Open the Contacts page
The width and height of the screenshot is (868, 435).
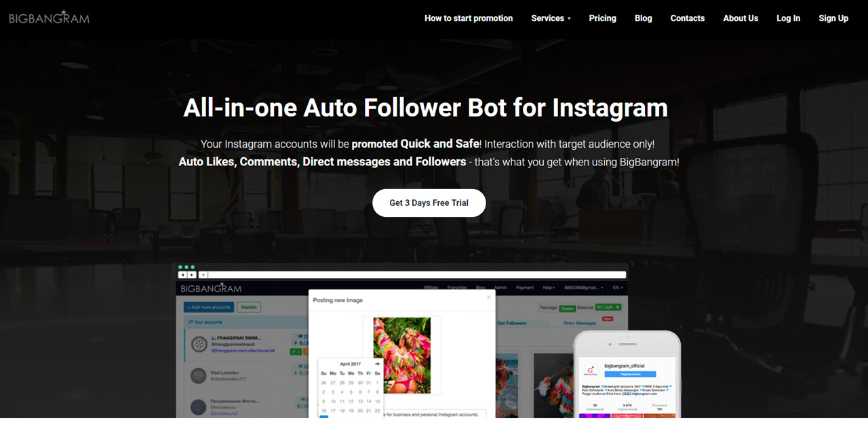688,18
